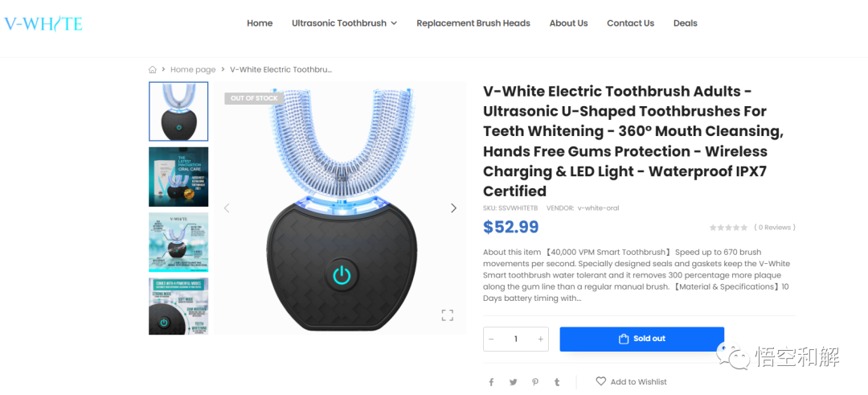868x395 pixels.
Task: Decrease quantity with minus button
Action: tap(492, 339)
